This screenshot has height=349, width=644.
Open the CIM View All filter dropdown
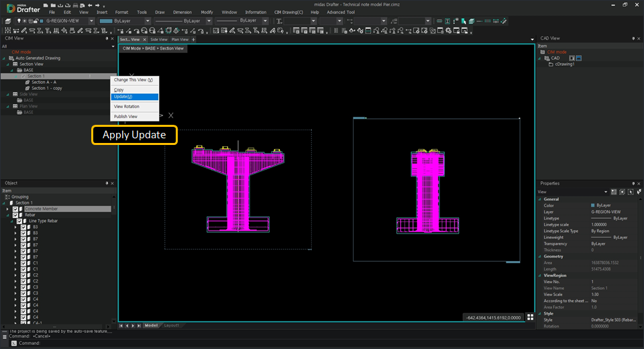point(113,46)
